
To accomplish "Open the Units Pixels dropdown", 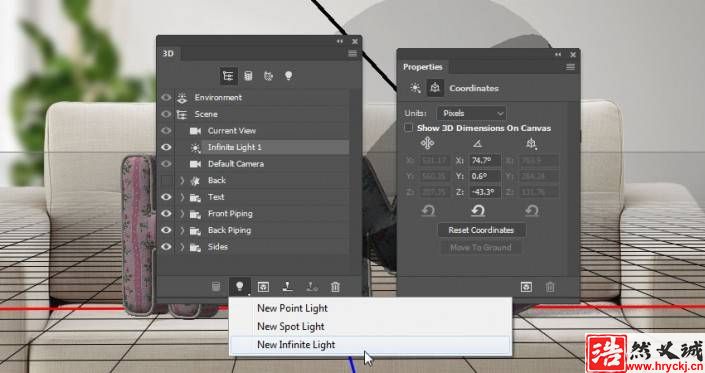I will pos(472,113).
